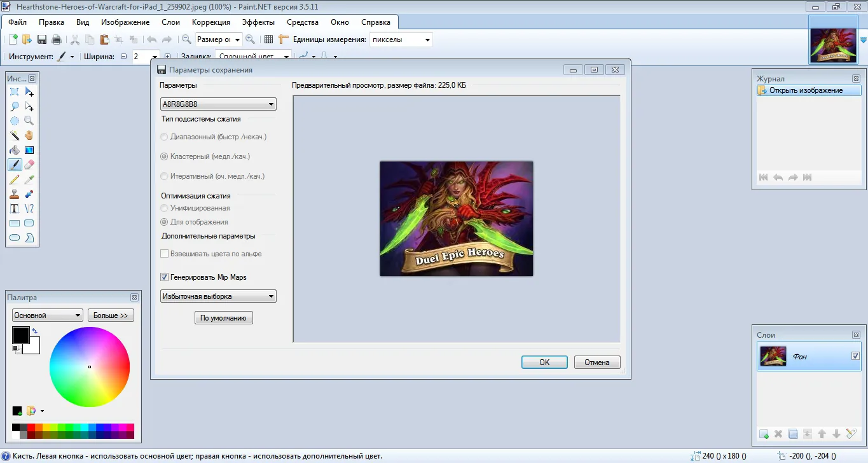
Task: Click the Отмена button
Action: (x=597, y=362)
